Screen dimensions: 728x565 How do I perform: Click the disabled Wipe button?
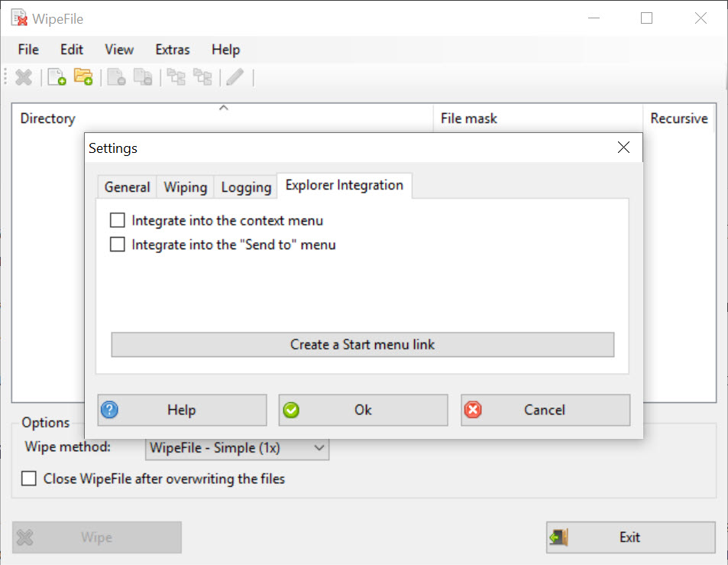point(97,537)
